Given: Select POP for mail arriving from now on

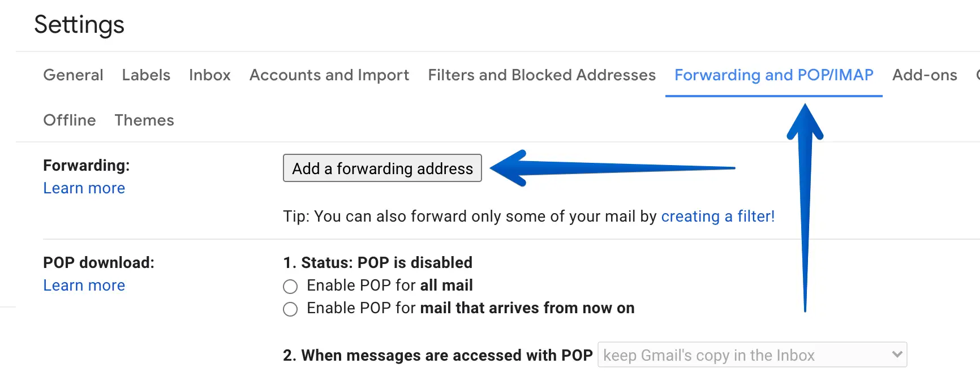Looking at the screenshot, I should (x=290, y=309).
